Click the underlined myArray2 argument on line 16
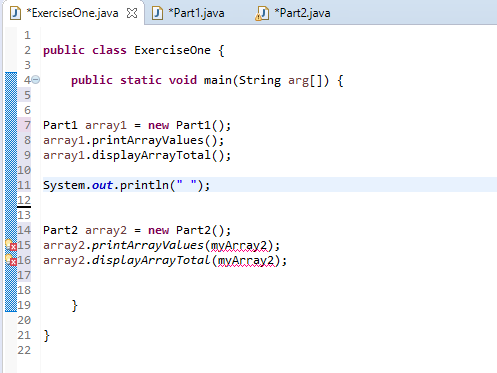This screenshot has height=373, width=497. pos(246,261)
